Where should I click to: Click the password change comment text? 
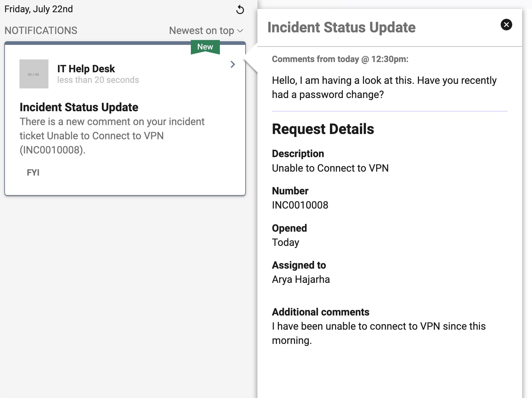(x=384, y=87)
